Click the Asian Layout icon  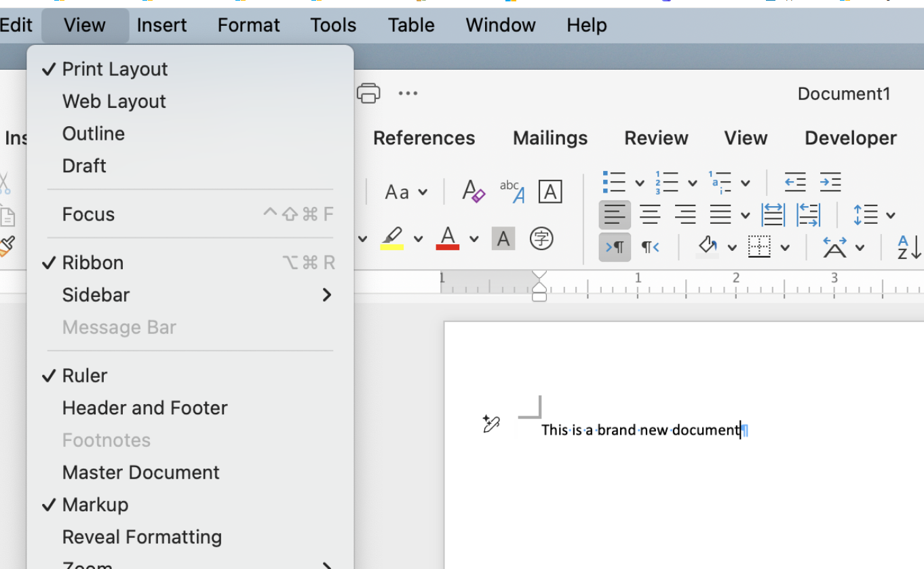tap(834, 247)
